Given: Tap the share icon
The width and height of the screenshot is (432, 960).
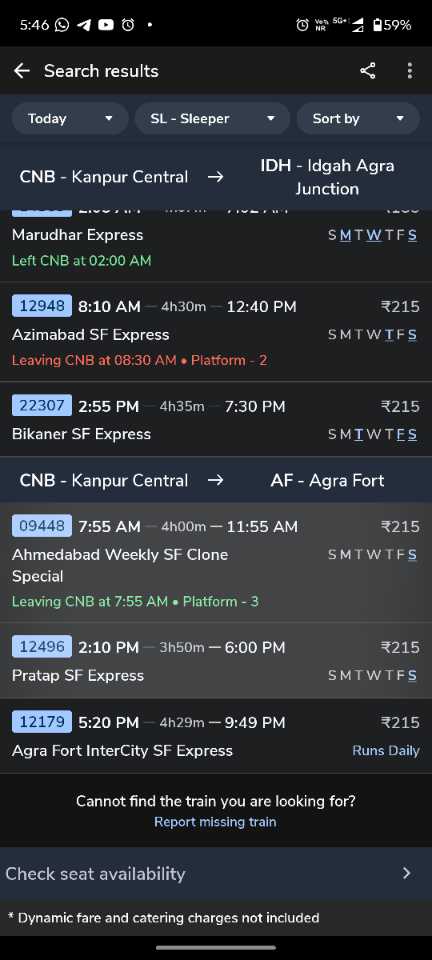Looking at the screenshot, I should pos(367,71).
